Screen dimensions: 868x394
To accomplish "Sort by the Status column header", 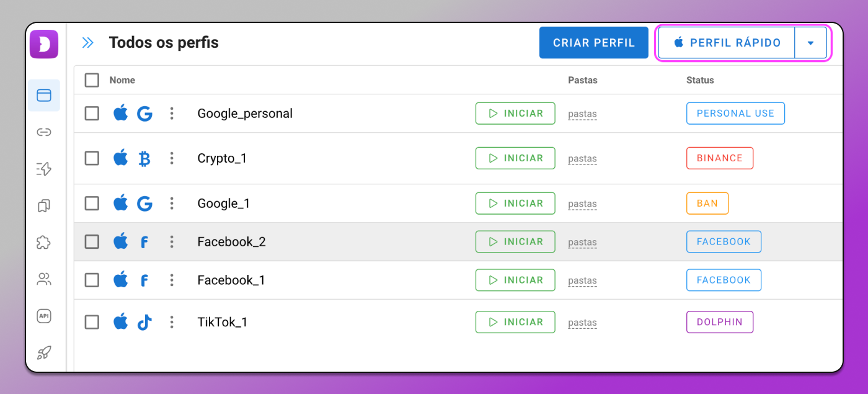I will click(700, 80).
